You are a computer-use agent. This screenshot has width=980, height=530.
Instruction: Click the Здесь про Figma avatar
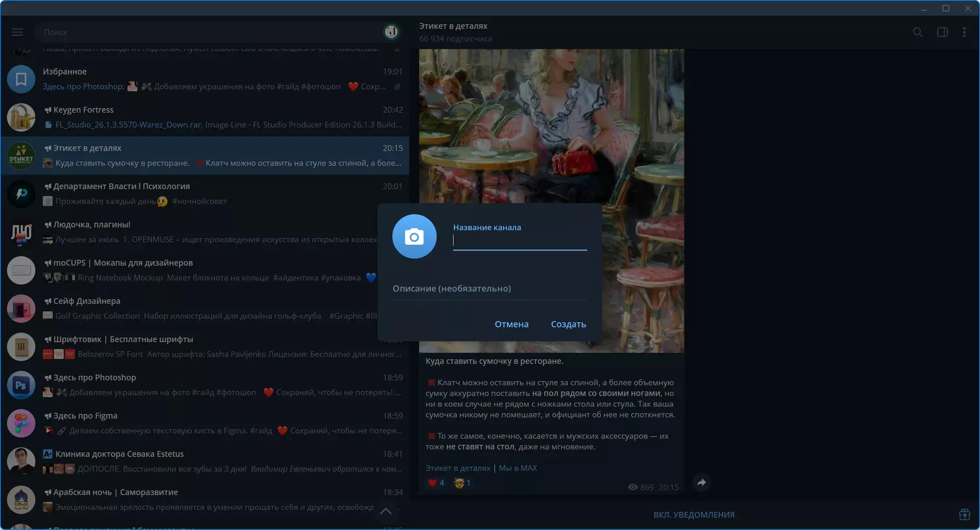click(x=21, y=423)
